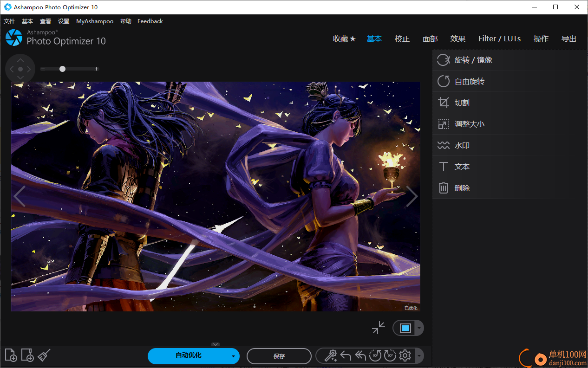
Task: Switch to the 操作 tab
Action: point(541,39)
